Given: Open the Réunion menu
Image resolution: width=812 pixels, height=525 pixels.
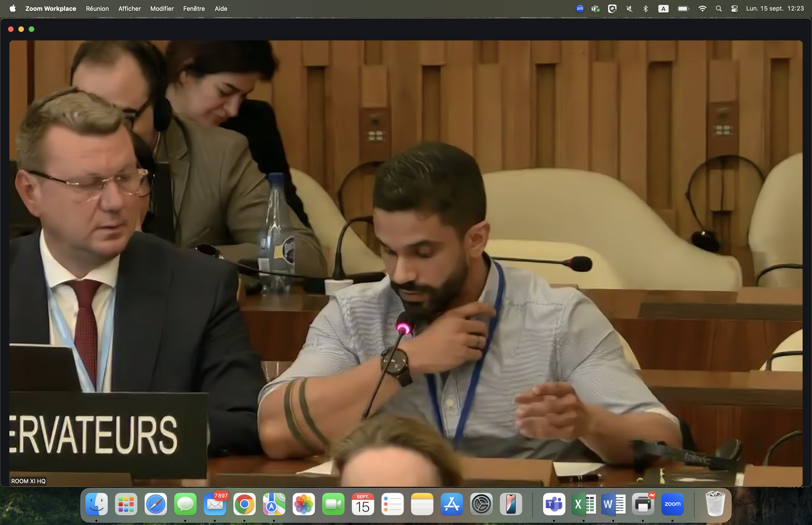Looking at the screenshot, I should 97,8.
